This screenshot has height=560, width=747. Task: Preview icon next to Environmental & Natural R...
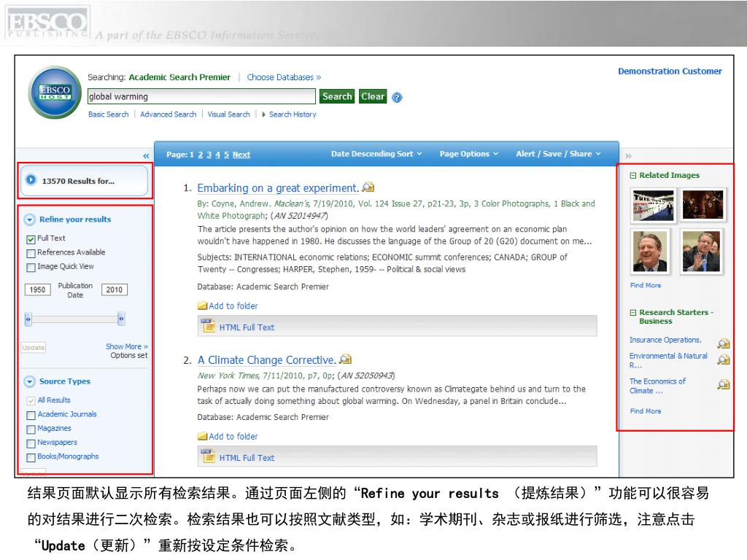click(723, 359)
